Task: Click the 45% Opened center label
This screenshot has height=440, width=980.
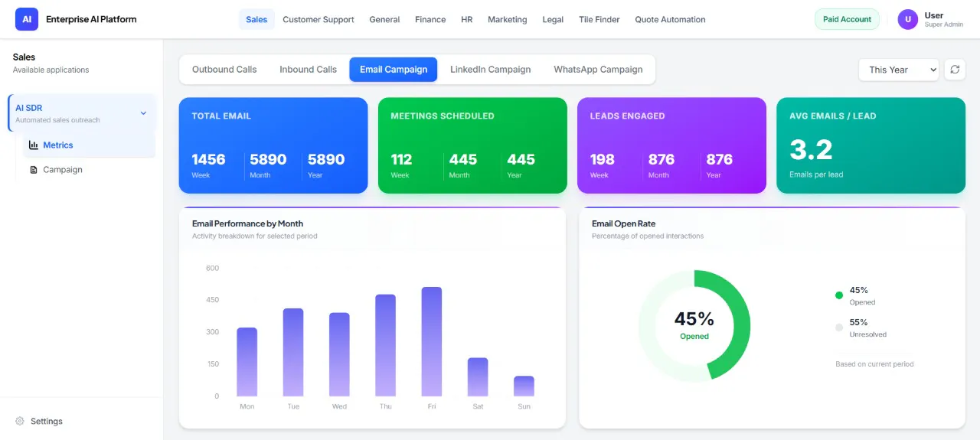Action: point(694,325)
